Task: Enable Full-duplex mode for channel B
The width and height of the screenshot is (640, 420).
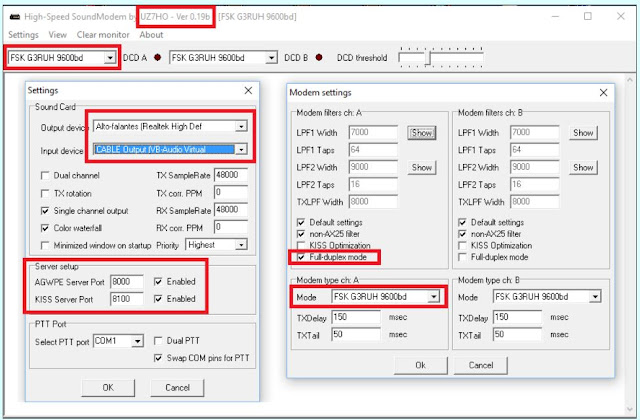Action: pos(462,258)
